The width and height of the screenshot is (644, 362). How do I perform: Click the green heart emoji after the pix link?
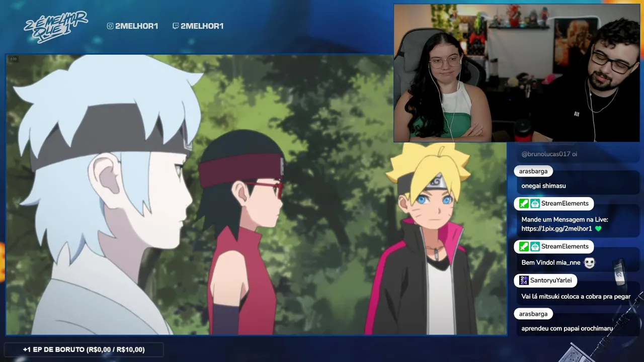point(598,229)
